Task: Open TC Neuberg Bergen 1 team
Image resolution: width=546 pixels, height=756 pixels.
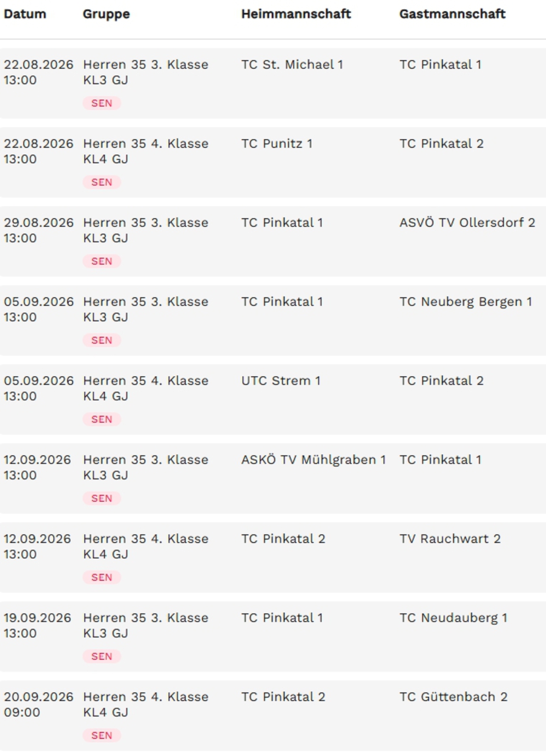Action: click(465, 302)
